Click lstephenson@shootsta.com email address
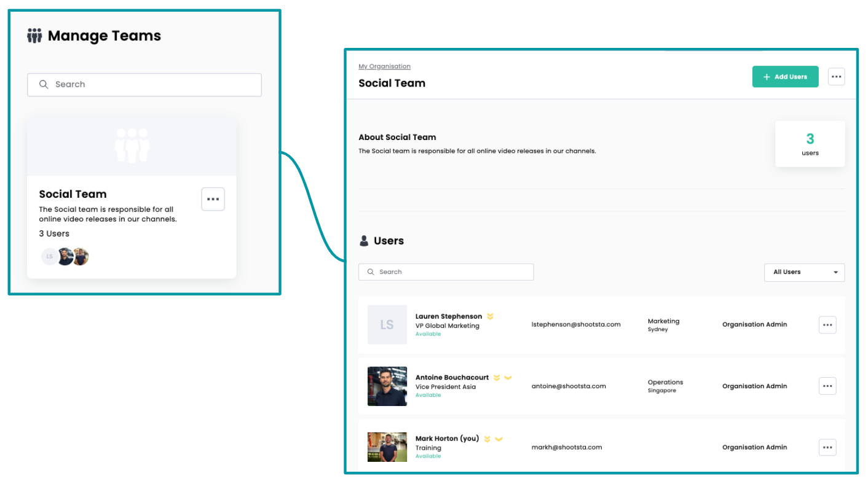This screenshot has width=868, height=484. coord(576,324)
